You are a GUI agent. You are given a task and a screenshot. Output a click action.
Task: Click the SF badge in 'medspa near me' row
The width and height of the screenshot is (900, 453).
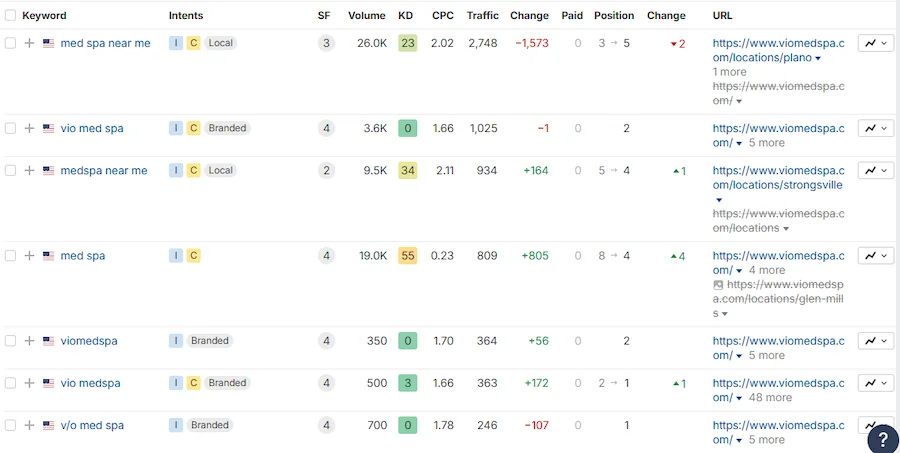click(x=325, y=171)
